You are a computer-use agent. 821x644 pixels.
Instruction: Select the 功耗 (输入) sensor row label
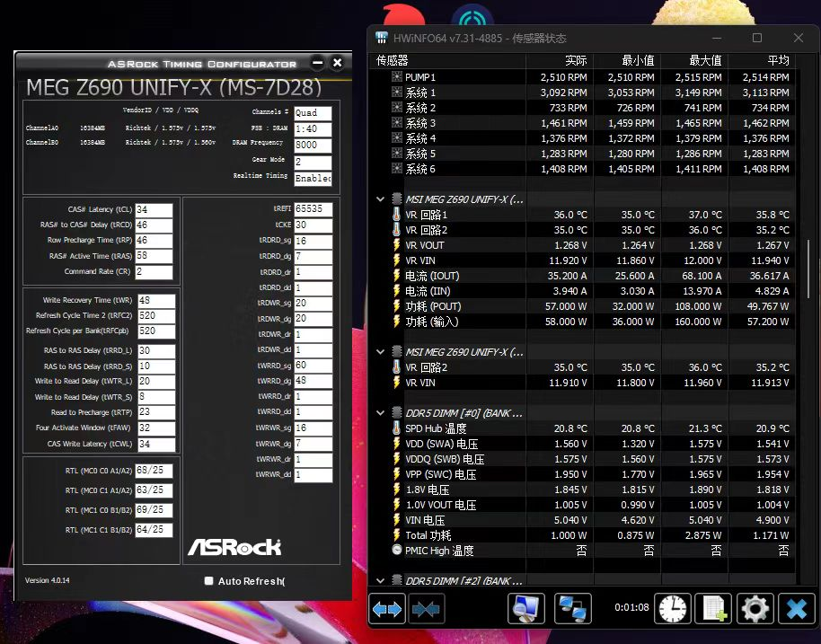point(432,322)
